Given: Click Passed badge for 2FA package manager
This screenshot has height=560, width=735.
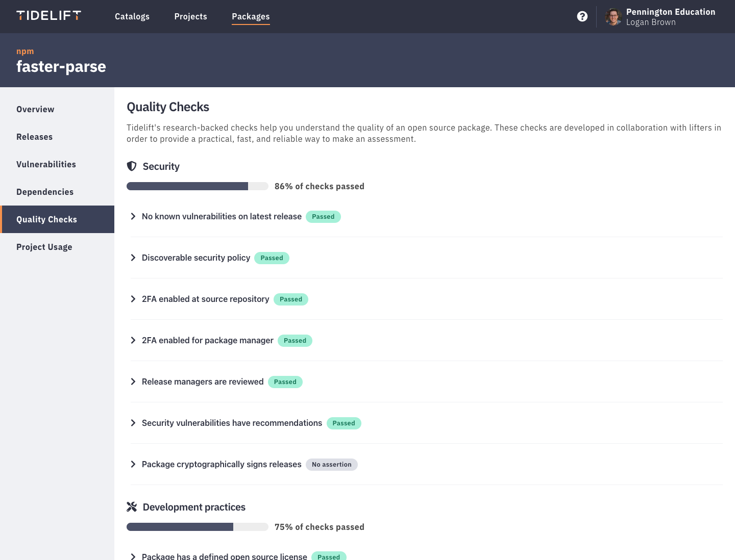Looking at the screenshot, I should [295, 341].
